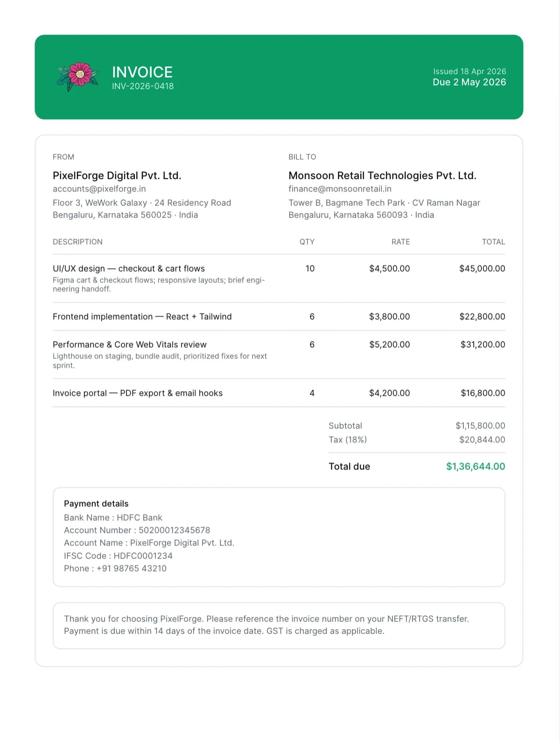Image resolution: width=560 pixels, height=743 pixels.
Task: Select the Tower B, Bagmane Tech Park address line
Action: (x=385, y=203)
